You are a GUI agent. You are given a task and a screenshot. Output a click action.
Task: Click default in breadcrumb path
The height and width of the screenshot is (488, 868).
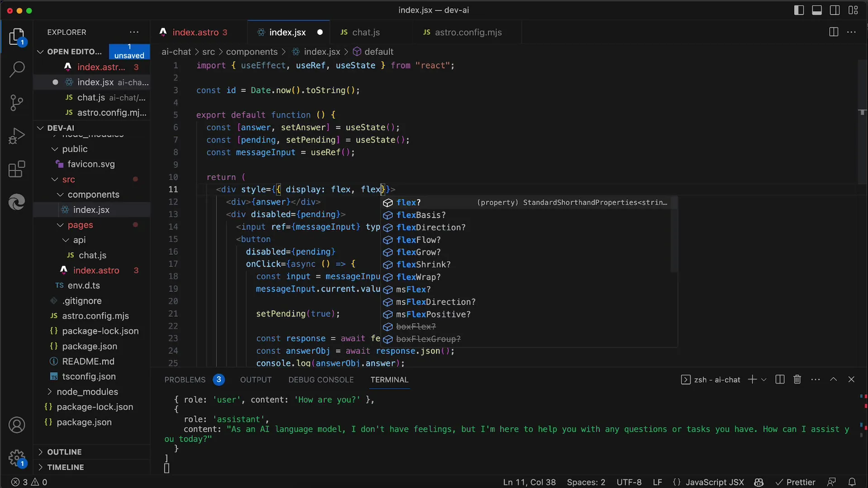coord(379,52)
